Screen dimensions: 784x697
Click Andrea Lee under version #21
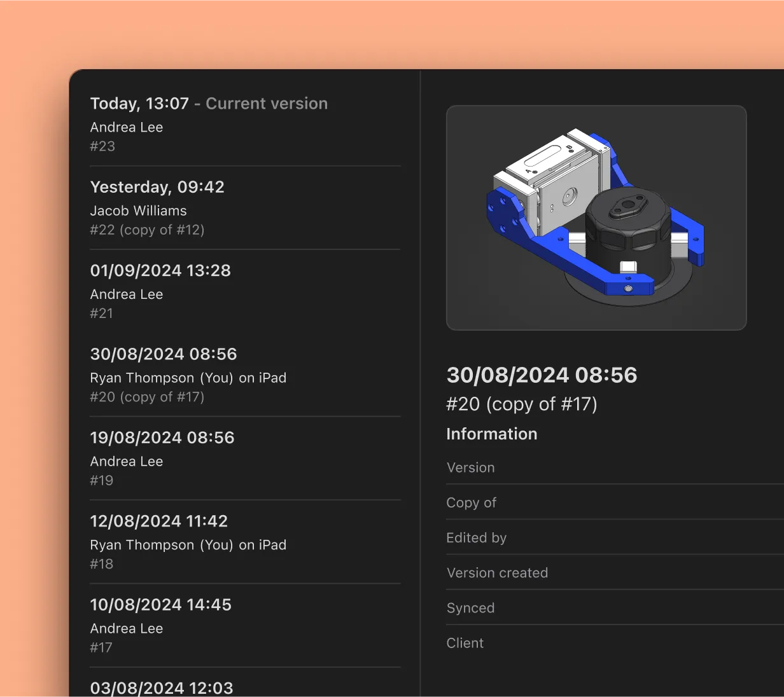coord(127,294)
